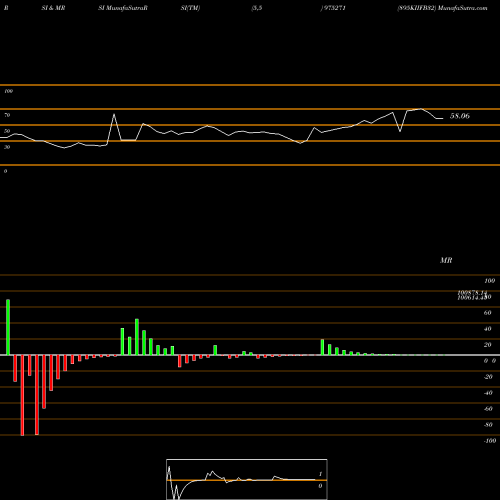Click the overlapping 100875.14 value text
Screen dimensions: 500x500
tap(472, 292)
